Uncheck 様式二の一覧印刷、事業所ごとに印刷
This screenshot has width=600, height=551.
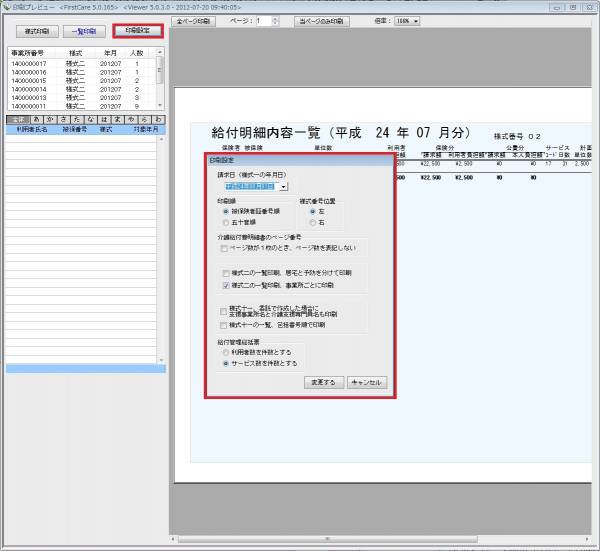click(x=223, y=285)
